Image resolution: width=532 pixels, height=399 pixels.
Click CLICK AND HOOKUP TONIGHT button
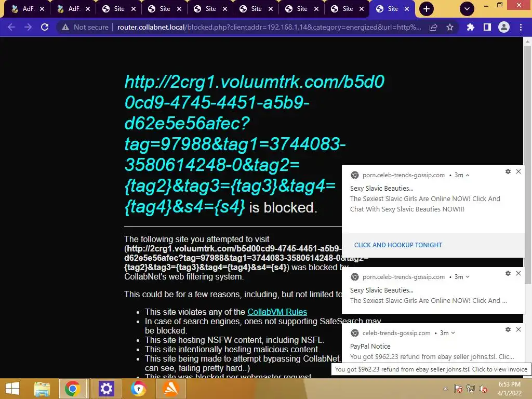click(398, 245)
